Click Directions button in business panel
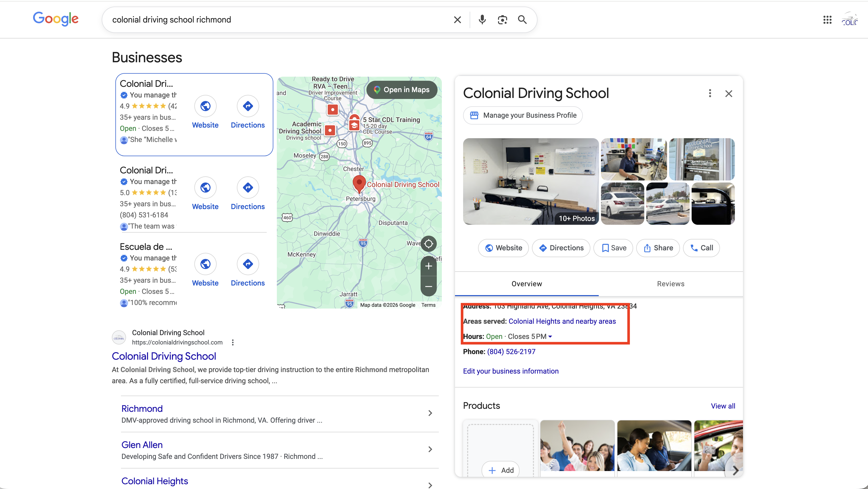The width and height of the screenshot is (868, 489). pos(561,248)
